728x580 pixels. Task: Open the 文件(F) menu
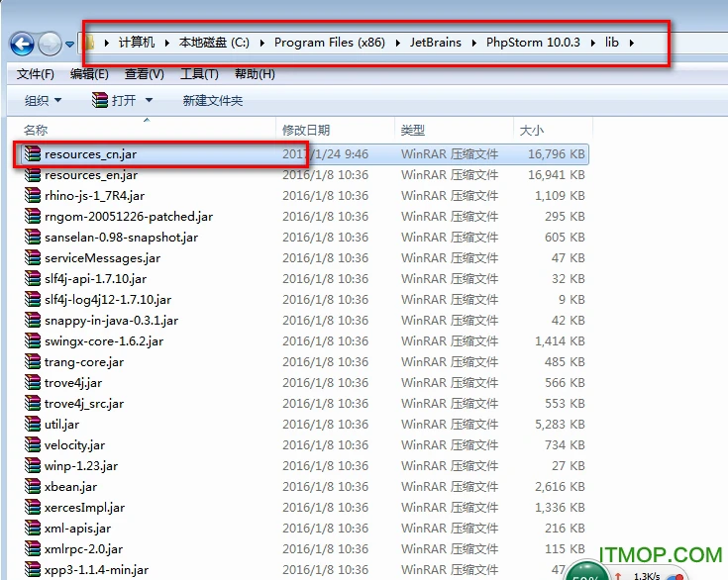[x=35, y=74]
